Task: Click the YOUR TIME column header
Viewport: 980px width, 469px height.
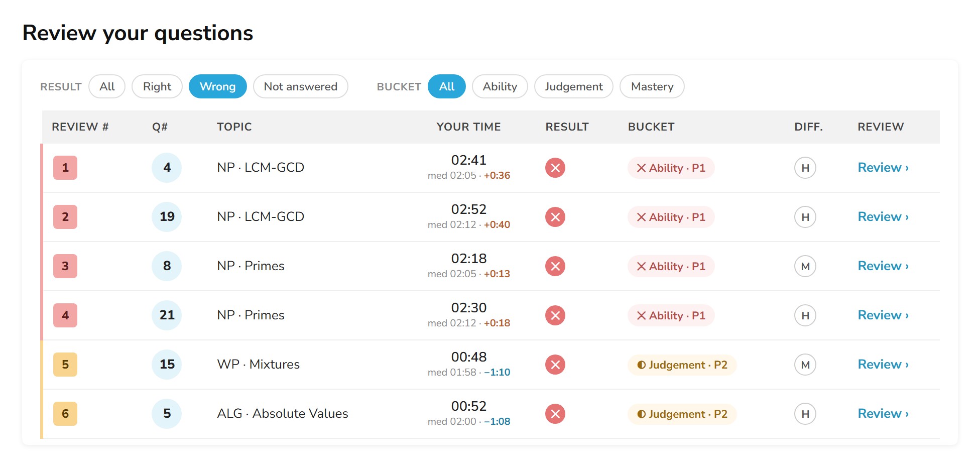Action: [x=469, y=127]
